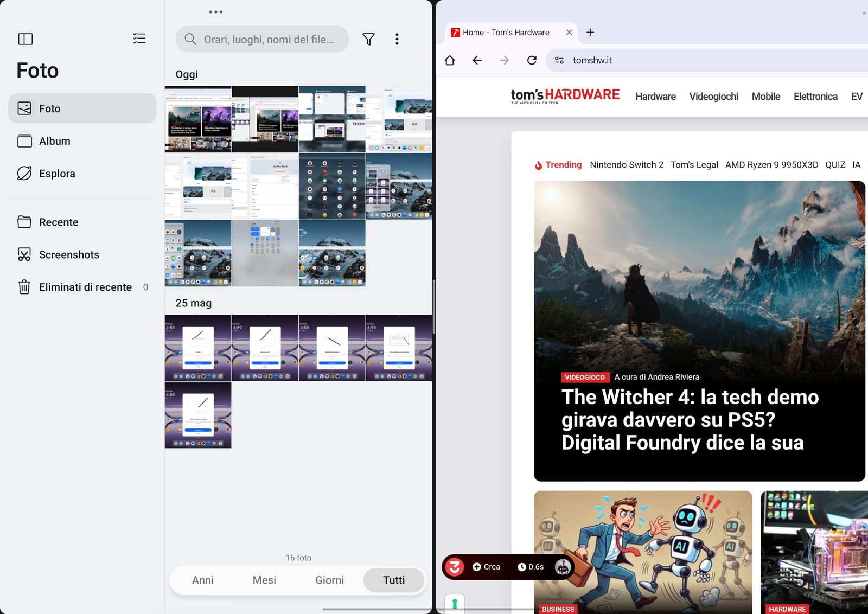Screen dimensions: 868x614
Task: Open the Hardware menu on Tom's Hardware
Action: [655, 97]
